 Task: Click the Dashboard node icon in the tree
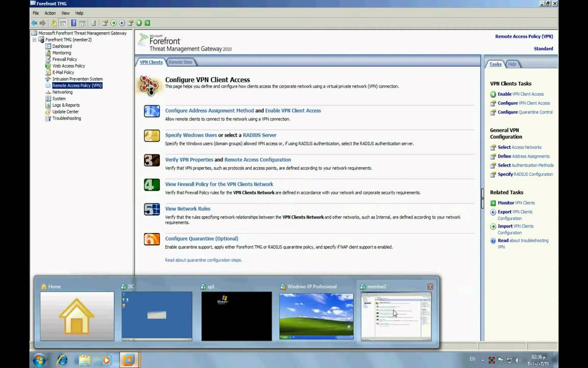point(48,46)
